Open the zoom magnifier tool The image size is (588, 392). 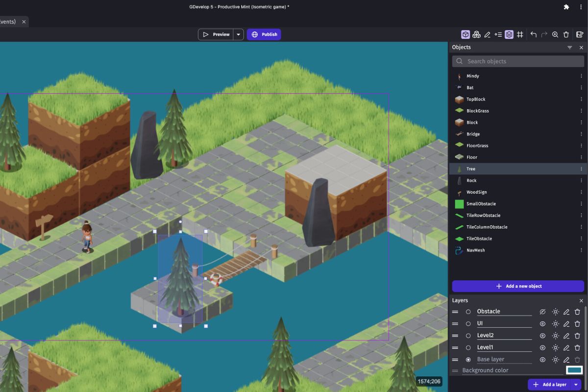[x=555, y=34]
